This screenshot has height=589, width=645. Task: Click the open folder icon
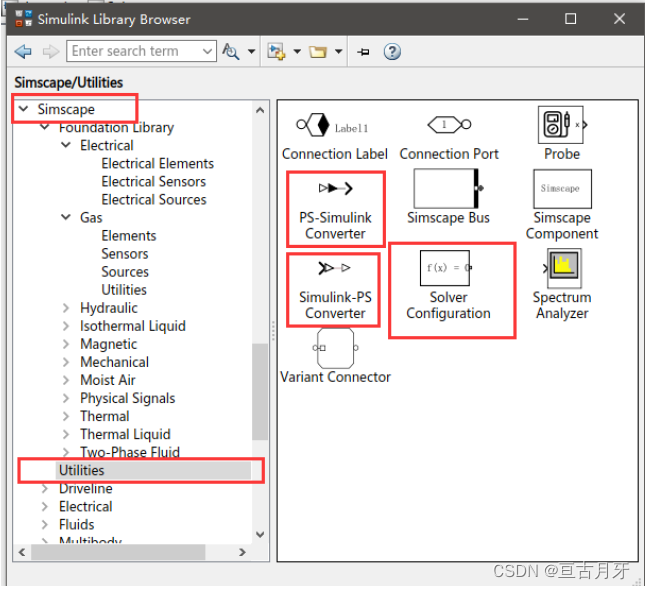pos(318,52)
